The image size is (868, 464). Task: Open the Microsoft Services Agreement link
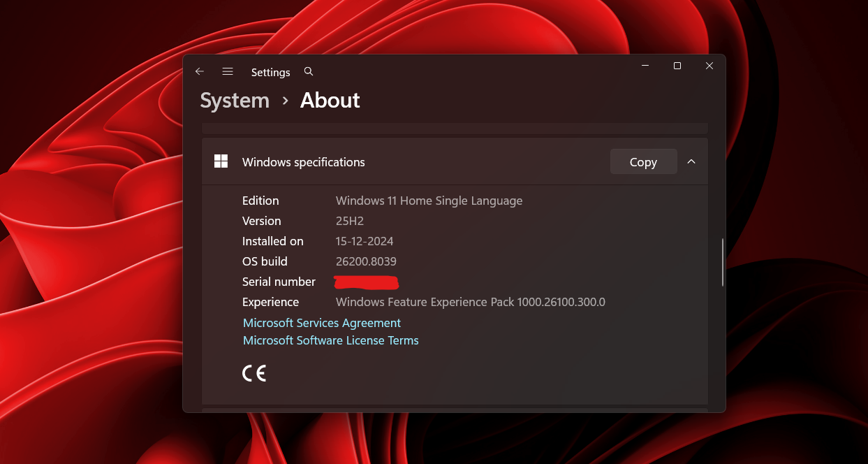click(x=321, y=323)
